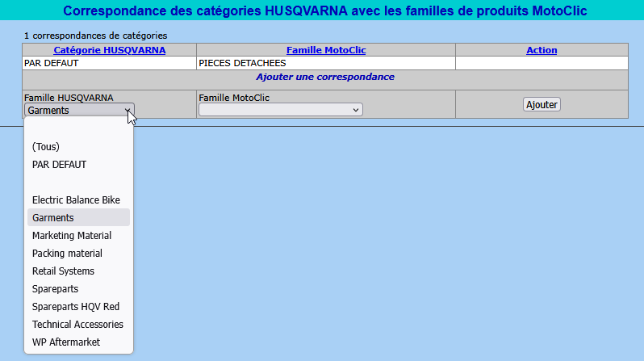Screen dimensions: 644x361
Task: Click the PAR DEFAUT table cell
Action: point(109,63)
